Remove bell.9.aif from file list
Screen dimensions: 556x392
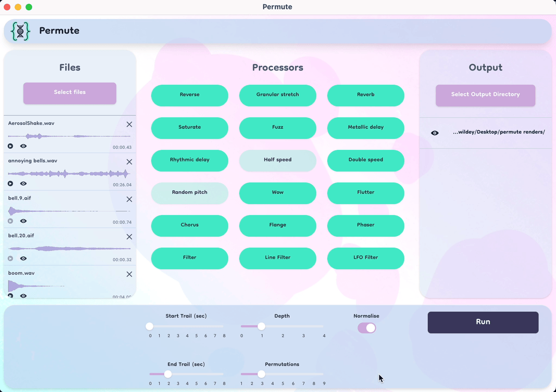click(x=129, y=199)
